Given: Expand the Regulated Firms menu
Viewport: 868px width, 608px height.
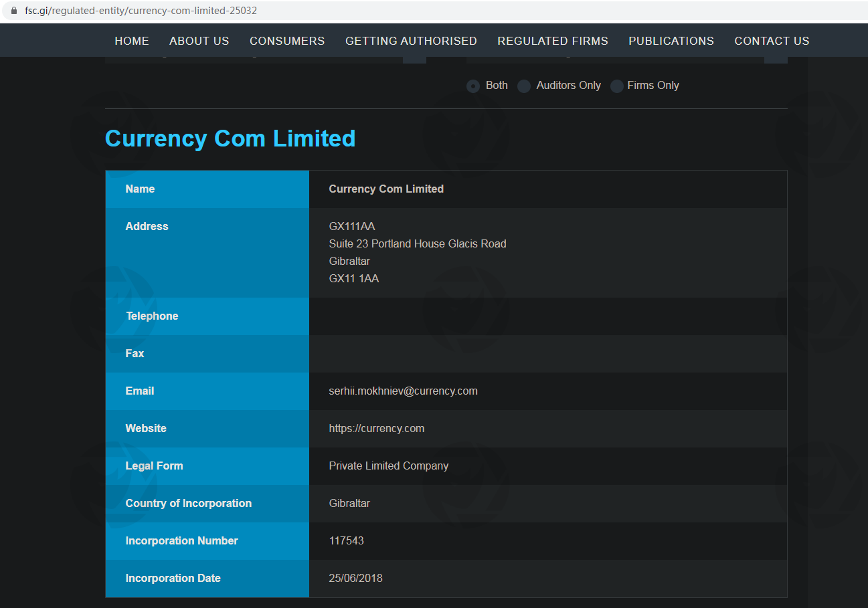Looking at the screenshot, I should (553, 41).
